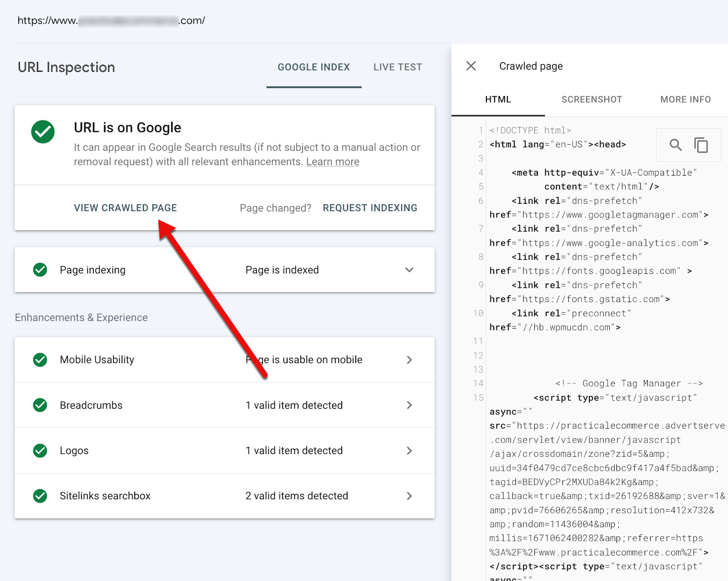This screenshot has height=581, width=728.
Task: Select the More Info tab
Action: click(x=685, y=99)
